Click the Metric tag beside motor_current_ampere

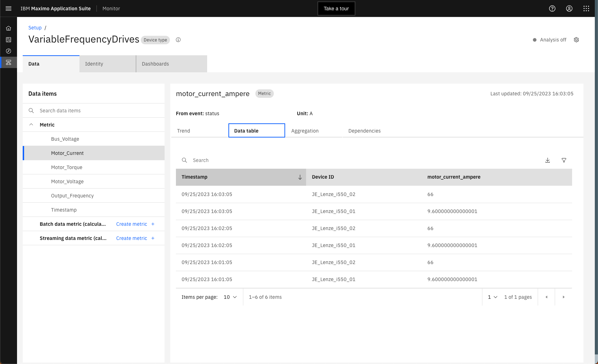point(264,94)
